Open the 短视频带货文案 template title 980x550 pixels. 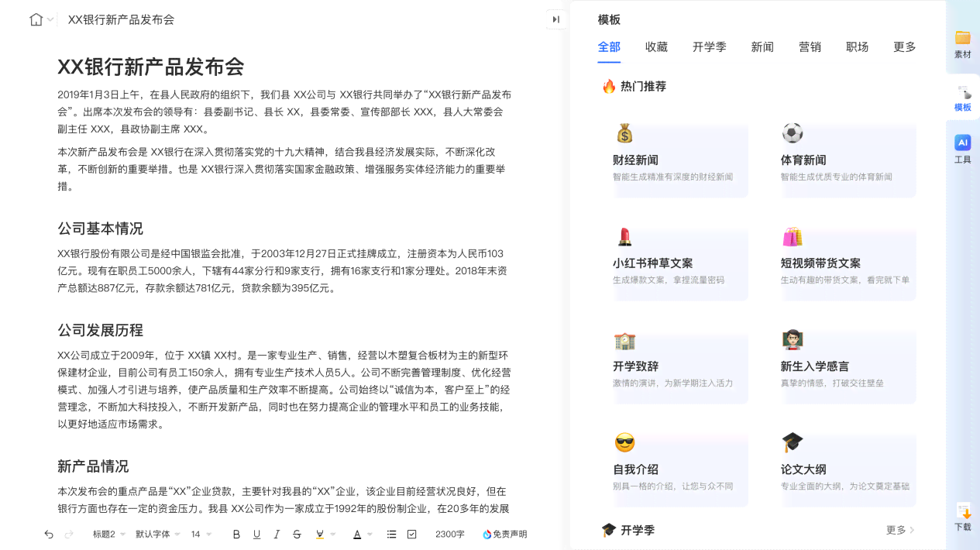[820, 263]
